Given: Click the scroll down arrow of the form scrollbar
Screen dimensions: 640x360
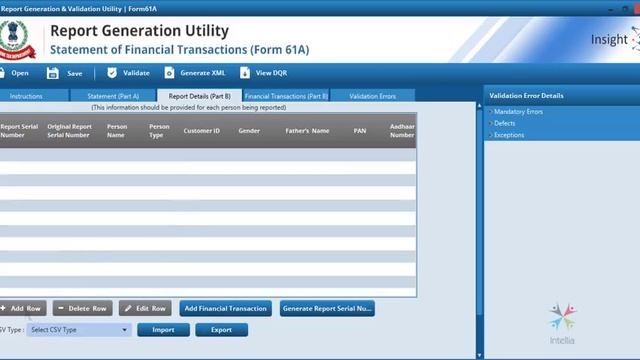Looking at the screenshot, I should tap(479, 356).
